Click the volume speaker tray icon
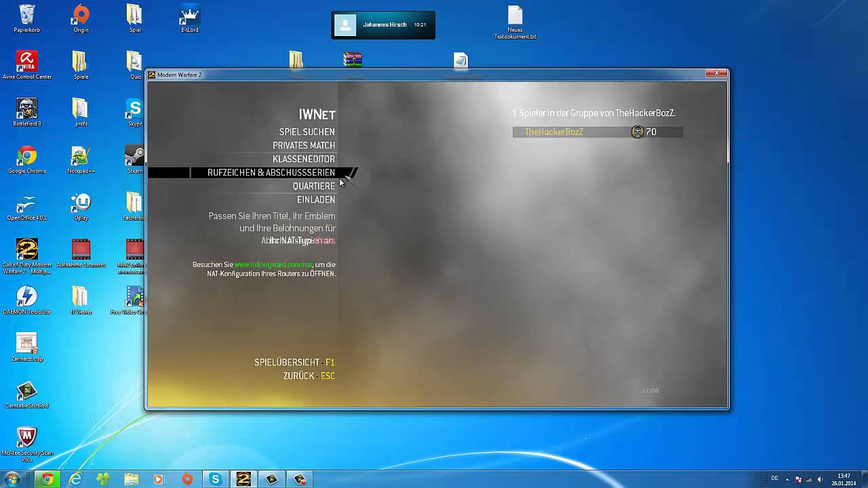The image size is (868, 488). coord(820,479)
